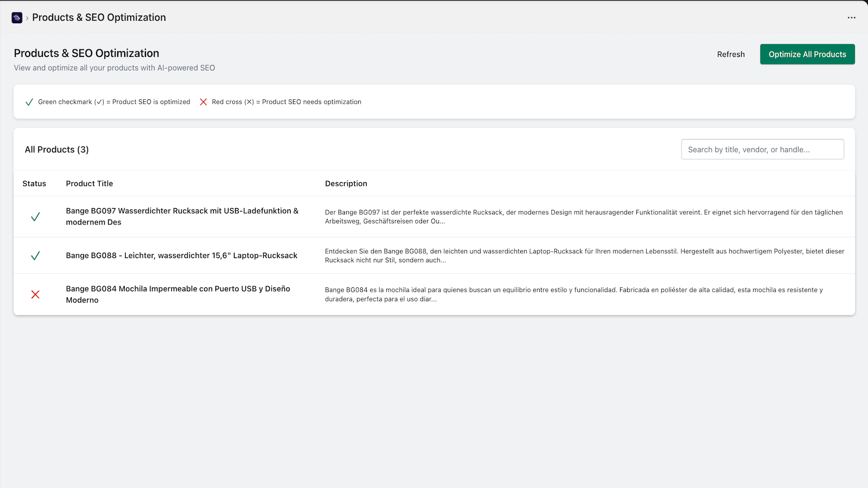The width and height of the screenshot is (868, 488).
Task: Click the Optimize All Products button
Action: (807, 54)
